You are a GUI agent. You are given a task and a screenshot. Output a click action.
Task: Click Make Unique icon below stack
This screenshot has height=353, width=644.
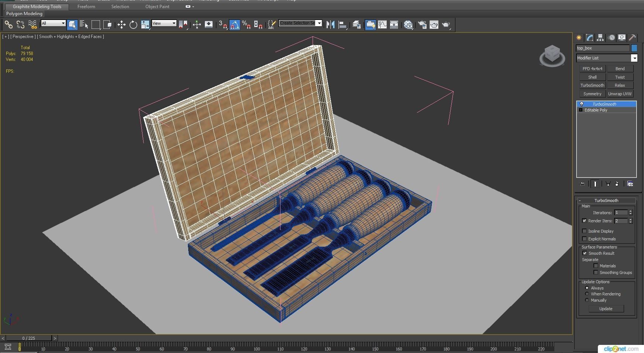(x=607, y=184)
